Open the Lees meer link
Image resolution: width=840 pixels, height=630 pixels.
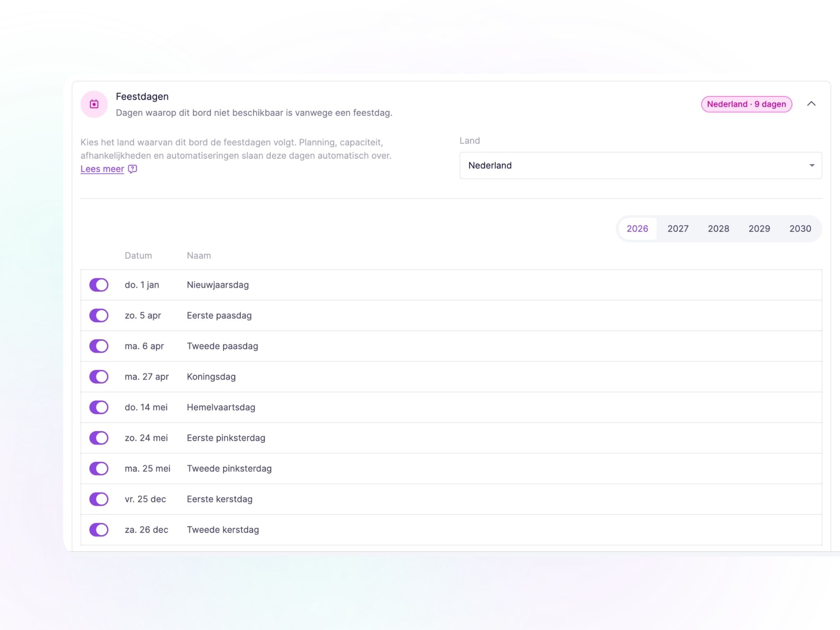point(102,169)
